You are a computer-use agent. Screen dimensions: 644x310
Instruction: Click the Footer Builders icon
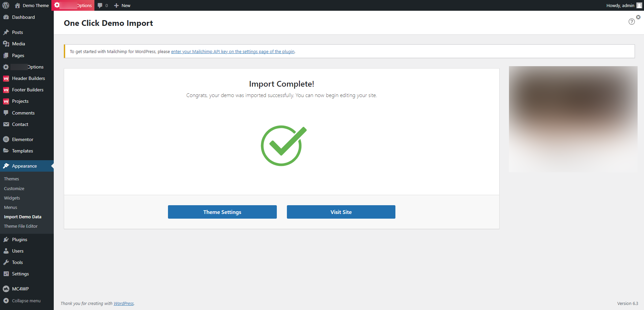6,90
